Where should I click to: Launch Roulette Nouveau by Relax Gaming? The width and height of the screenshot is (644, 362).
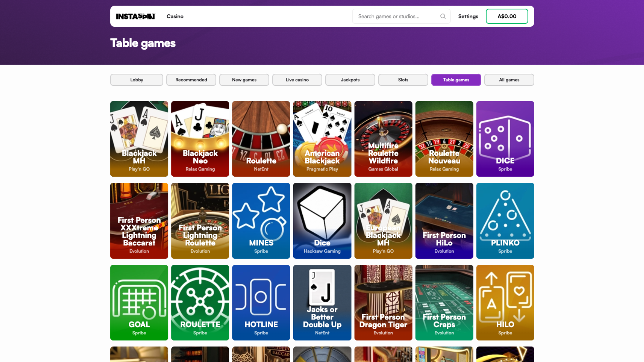(x=444, y=139)
